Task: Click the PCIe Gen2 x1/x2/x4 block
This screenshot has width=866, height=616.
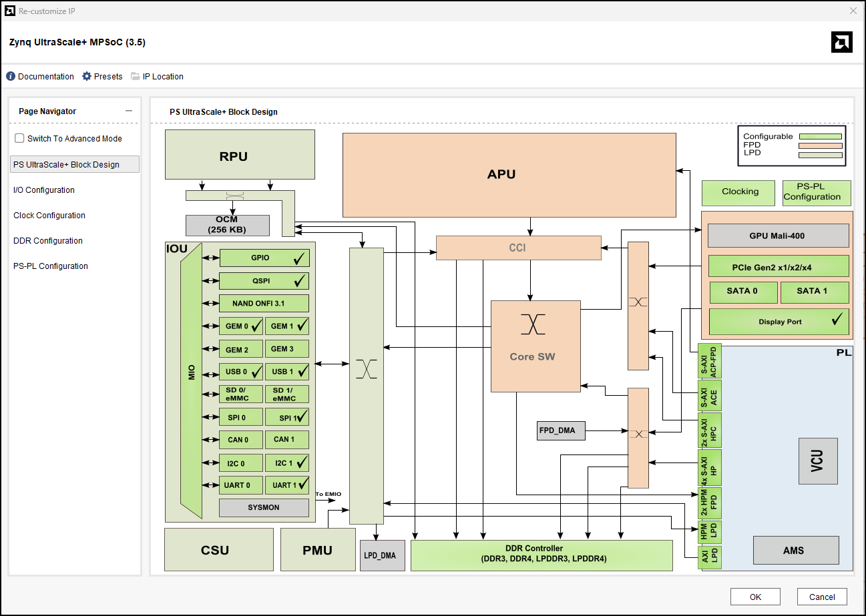Action: click(x=779, y=267)
